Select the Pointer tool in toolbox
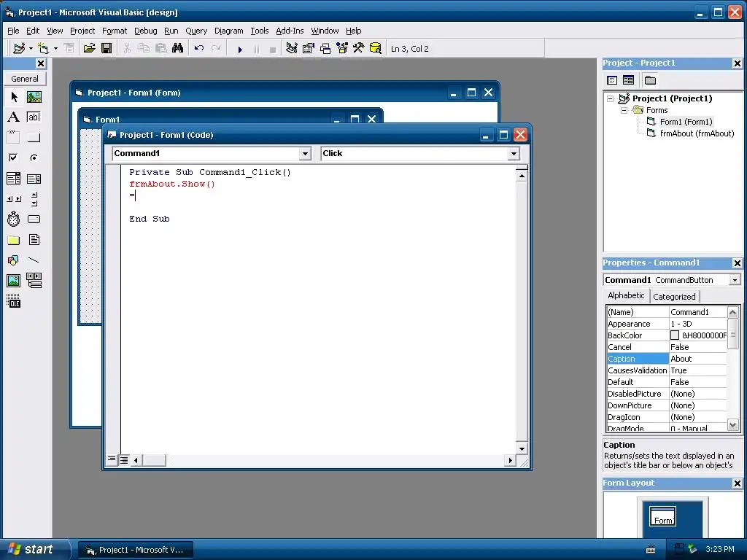This screenshot has height=560, width=747. [x=14, y=97]
